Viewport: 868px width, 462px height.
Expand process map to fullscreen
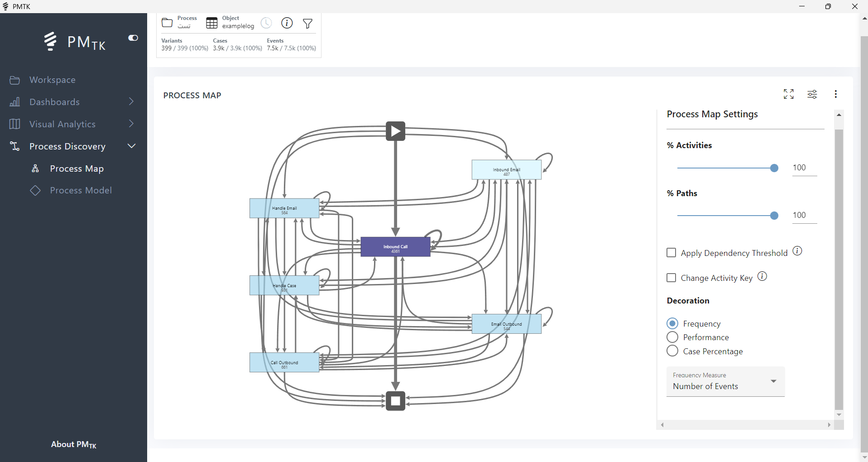pyautogui.click(x=789, y=94)
